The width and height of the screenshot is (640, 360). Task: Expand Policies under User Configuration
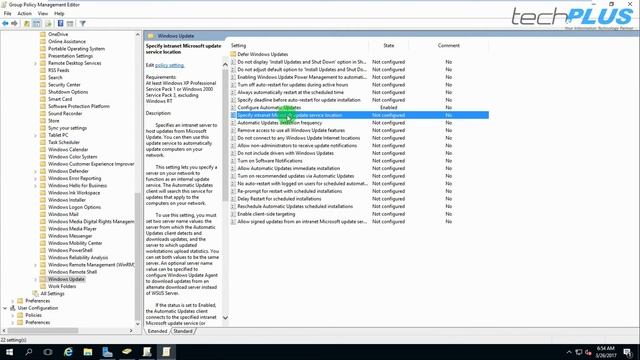point(13,316)
